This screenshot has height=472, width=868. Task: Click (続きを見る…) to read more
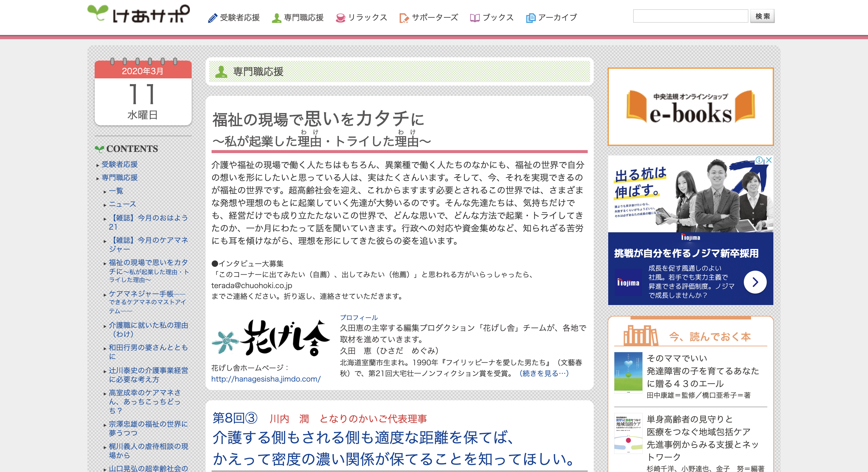[544, 373]
